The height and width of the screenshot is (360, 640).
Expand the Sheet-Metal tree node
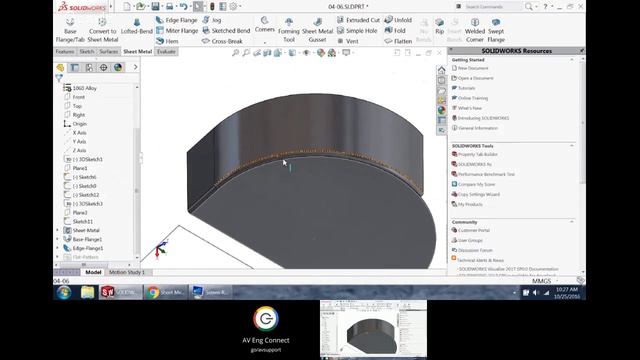[57, 230]
